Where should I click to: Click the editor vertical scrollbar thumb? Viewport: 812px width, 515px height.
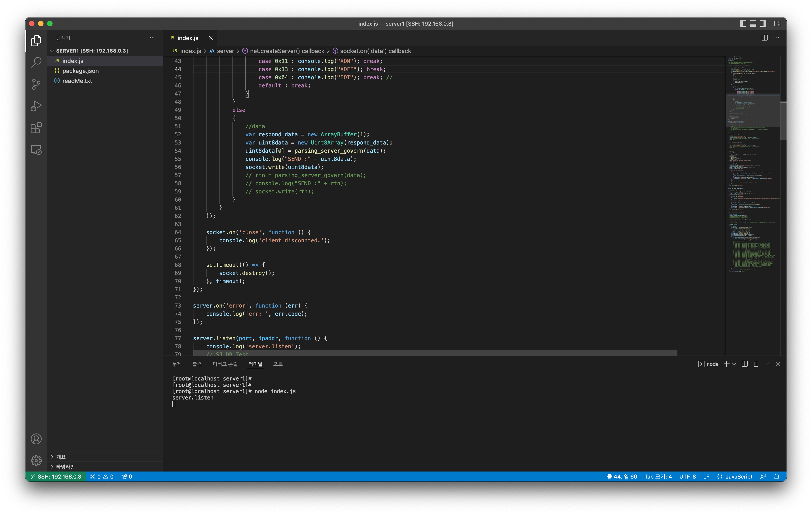coord(783,120)
